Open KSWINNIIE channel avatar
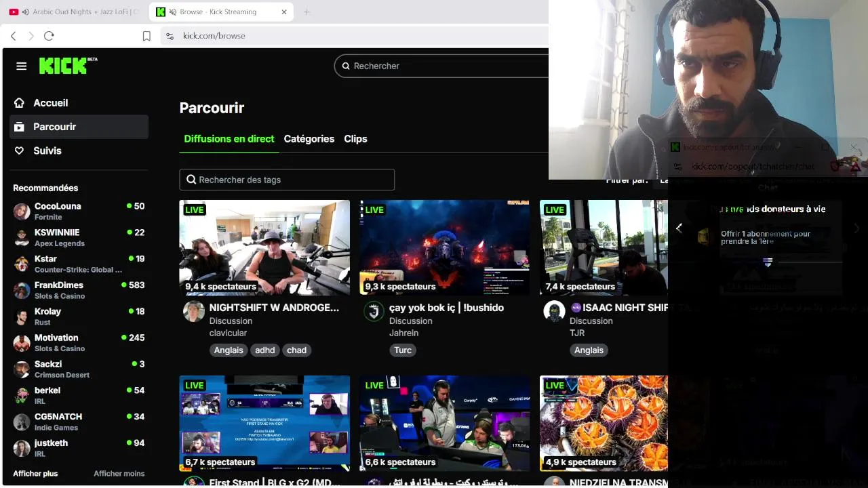 22,238
